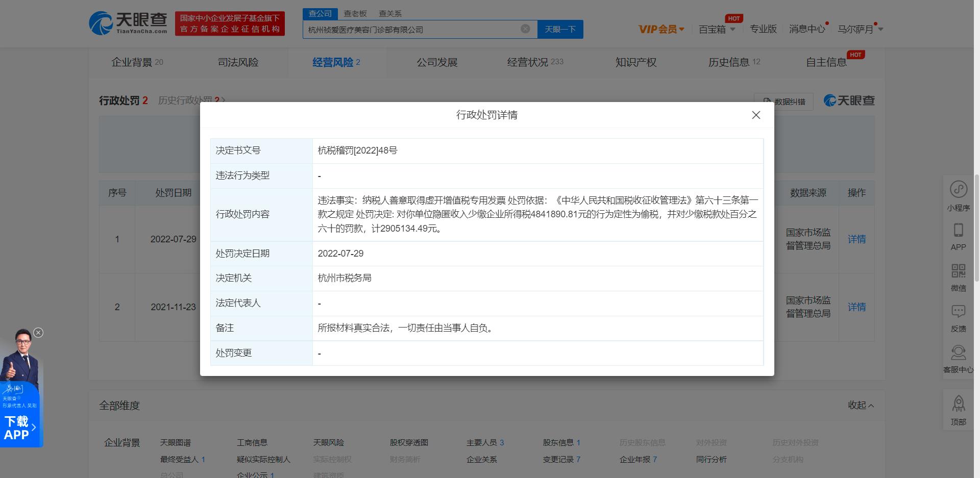Dismiss the floating 下载APP ad
980x478 pixels.
click(38, 333)
